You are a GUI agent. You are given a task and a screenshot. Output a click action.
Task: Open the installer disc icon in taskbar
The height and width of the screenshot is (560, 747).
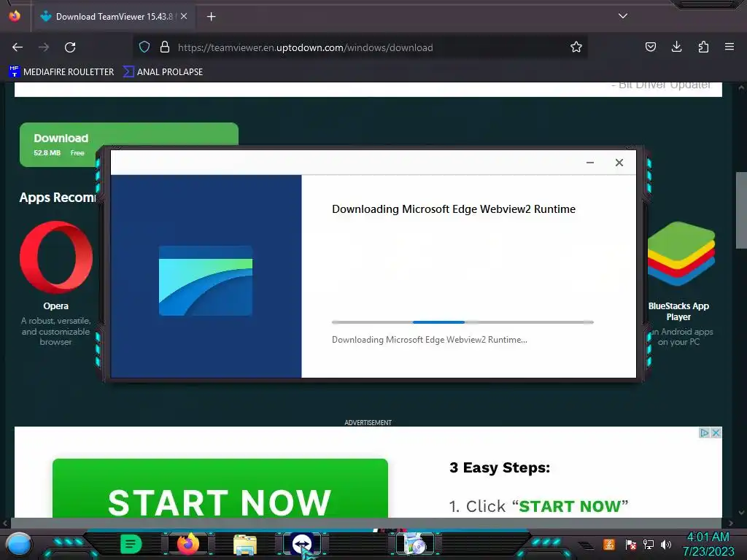point(414,544)
